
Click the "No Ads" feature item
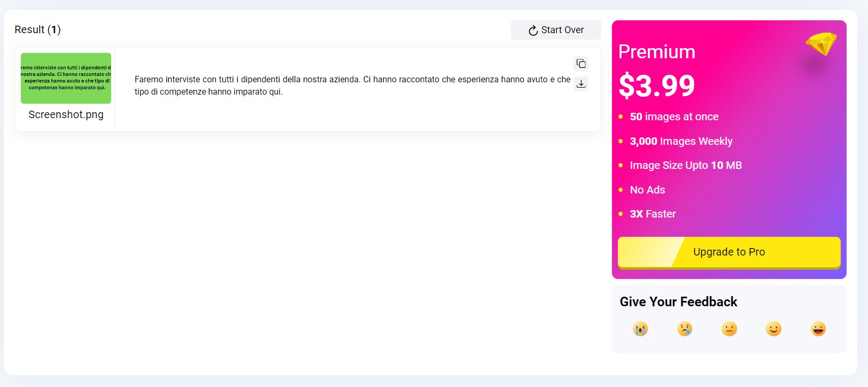[x=647, y=190]
